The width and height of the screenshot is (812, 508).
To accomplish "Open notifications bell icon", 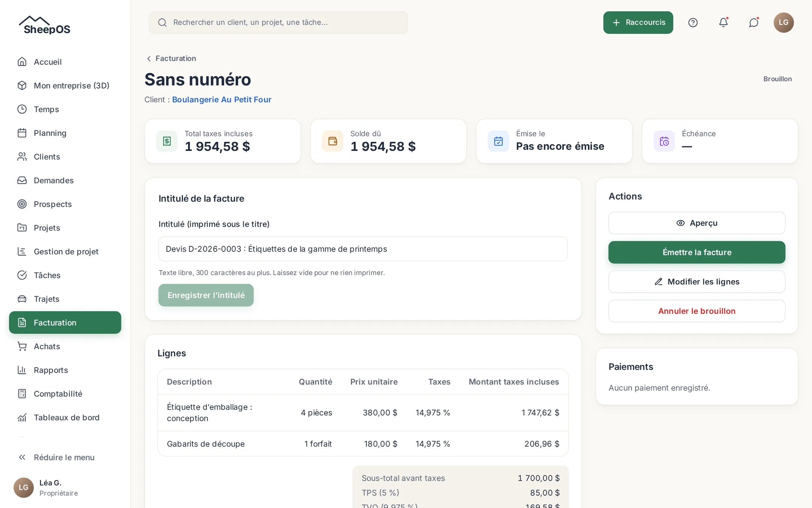I will coord(723,23).
